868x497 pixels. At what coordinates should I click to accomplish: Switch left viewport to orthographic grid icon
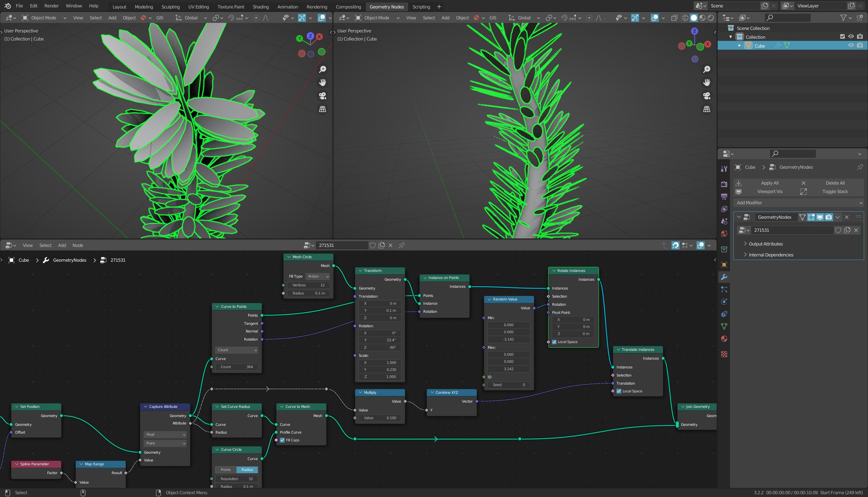coord(322,109)
